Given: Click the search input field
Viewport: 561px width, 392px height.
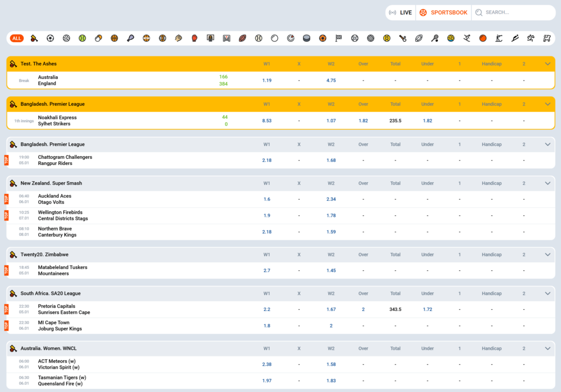Looking at the screenshot, I should tap(515, 13).
